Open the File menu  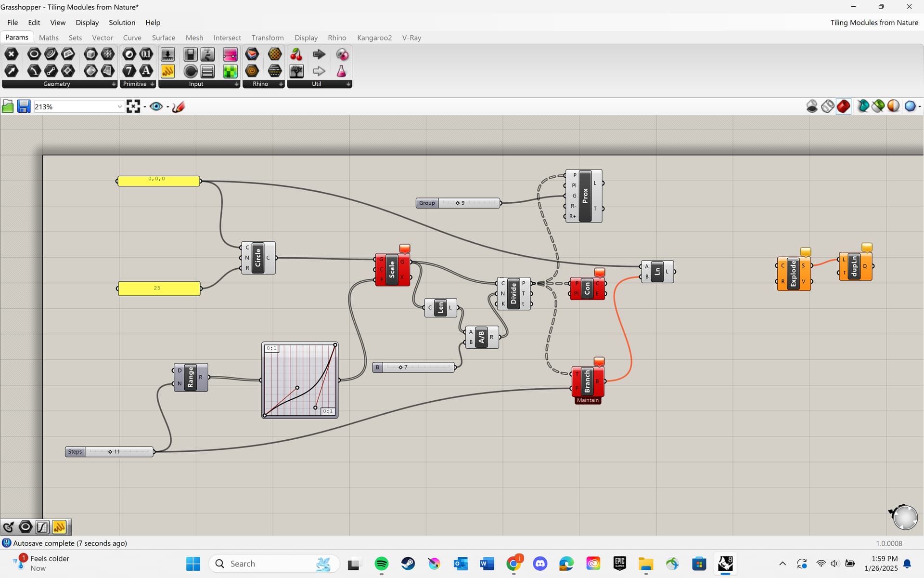[x=13, y=23]
